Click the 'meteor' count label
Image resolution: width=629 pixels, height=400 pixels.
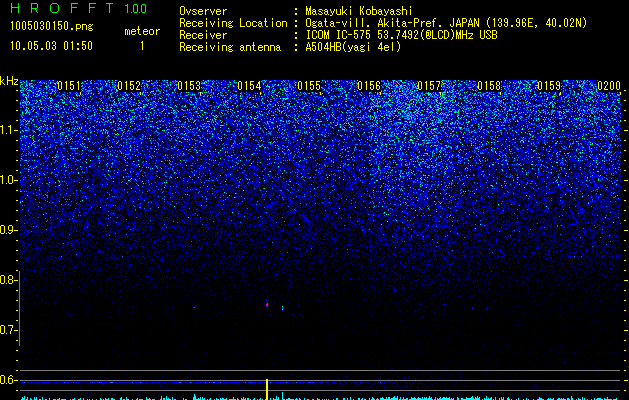point(142,31)
